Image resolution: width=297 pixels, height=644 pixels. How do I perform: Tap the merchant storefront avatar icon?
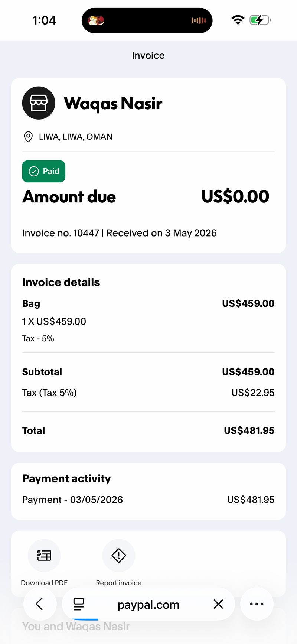tap(39, 103)
